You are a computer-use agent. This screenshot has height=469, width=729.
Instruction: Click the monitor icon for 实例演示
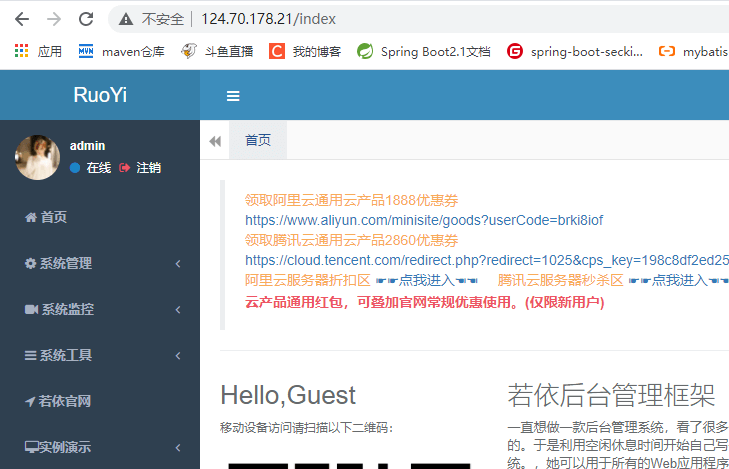31,447
